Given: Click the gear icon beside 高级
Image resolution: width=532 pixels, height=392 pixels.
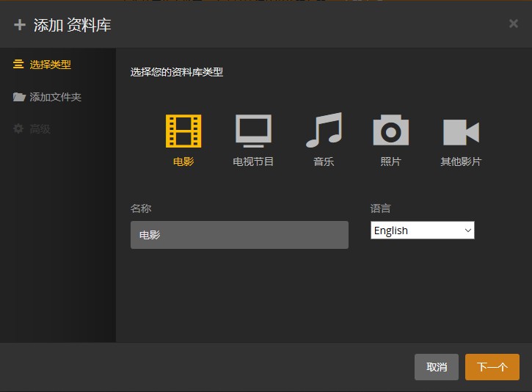Looking at the screenshot, I should (x=19, y=129).
